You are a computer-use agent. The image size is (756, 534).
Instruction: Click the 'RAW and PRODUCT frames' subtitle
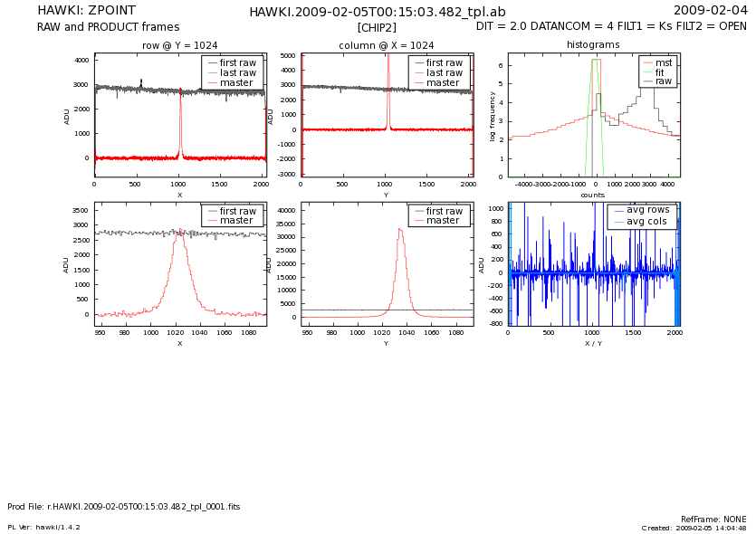[108, 27]
